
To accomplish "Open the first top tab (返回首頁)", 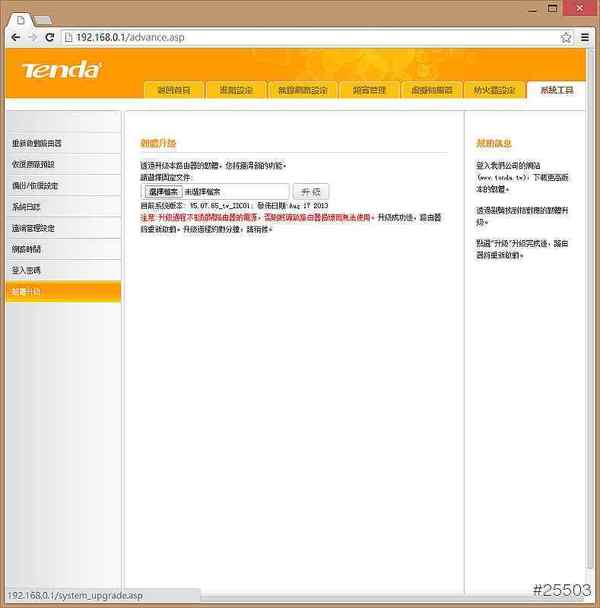I will click(x=174, y=90).
